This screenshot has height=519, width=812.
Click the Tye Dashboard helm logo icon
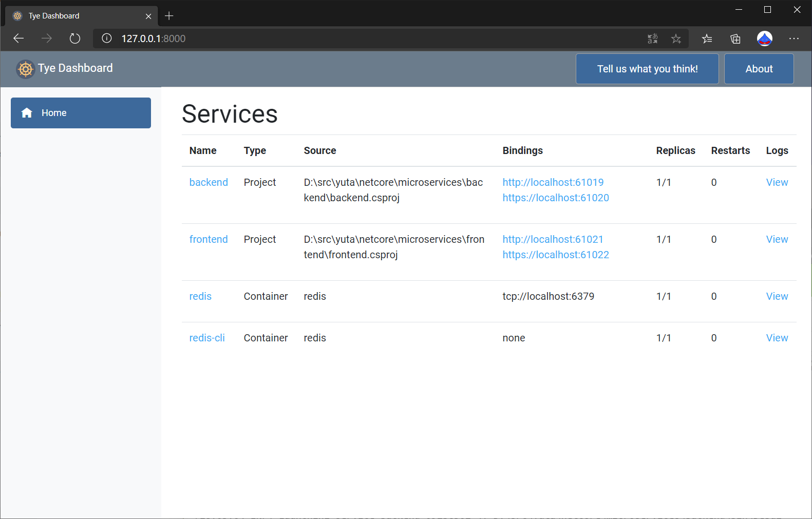(25, 69)
